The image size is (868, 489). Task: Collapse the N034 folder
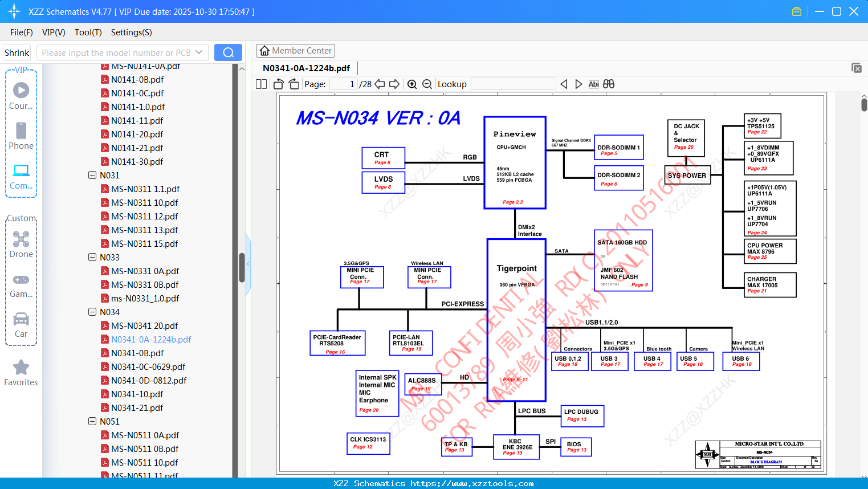pyautogui.click(x=92, y=312)
